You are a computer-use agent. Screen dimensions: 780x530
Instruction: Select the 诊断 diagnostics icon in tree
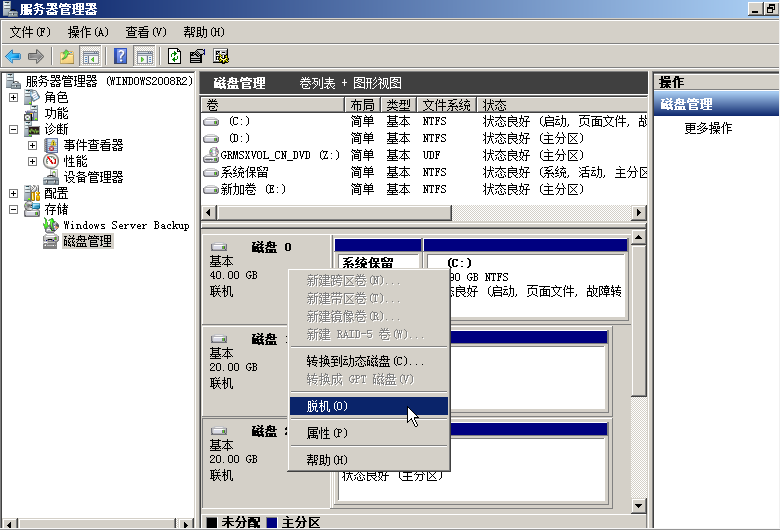pos(32,129)
